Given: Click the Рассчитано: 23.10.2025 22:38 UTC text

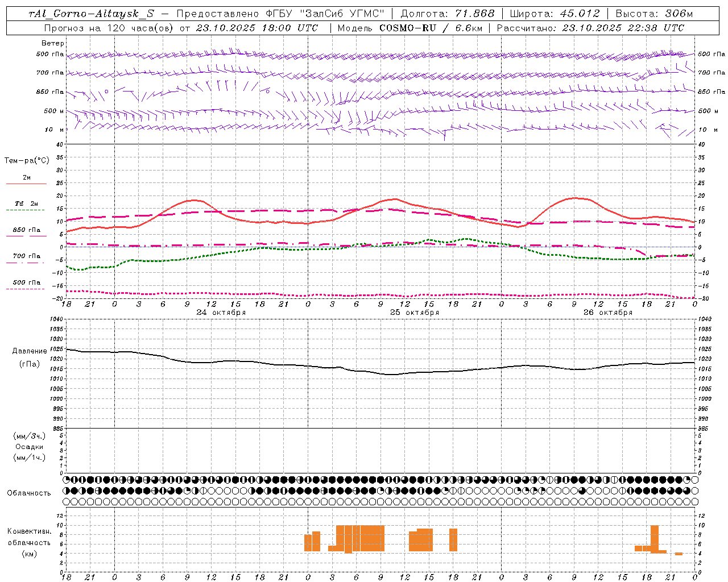Looking at the screenshot, I should (x=590, y=28).
